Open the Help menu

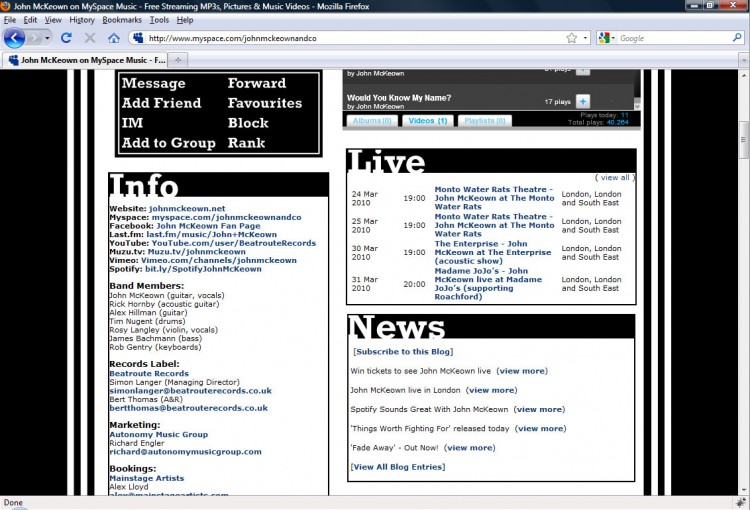click(x=185, y=20)
